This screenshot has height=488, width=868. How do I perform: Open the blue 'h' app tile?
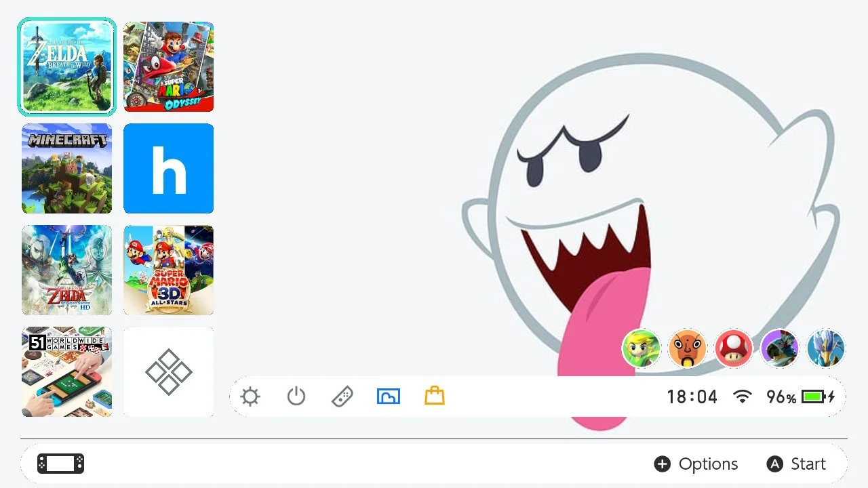(168, 168)
